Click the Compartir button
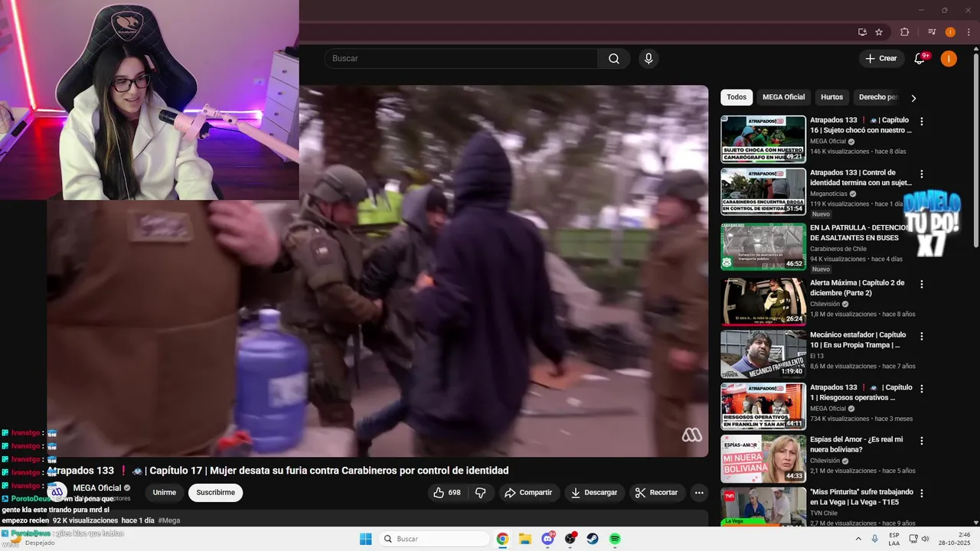The height and width of the screenshot is (551, 980). pos(529,493)
